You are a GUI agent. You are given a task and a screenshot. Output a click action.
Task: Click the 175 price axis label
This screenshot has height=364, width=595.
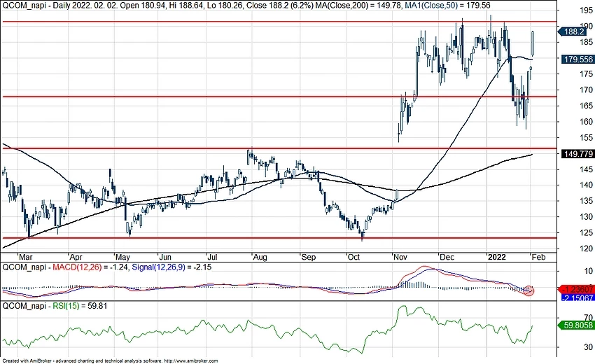(587, 74)
